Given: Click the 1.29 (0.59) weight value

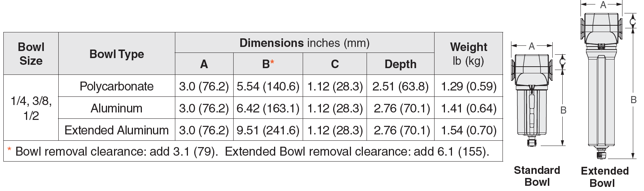Looking at the screenshot, I should click(468, 86).
